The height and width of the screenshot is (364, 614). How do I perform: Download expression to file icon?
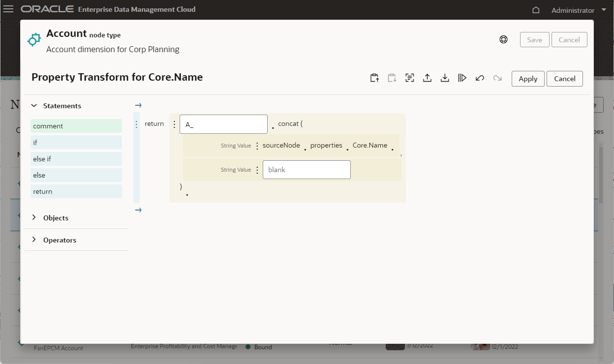click(x=445, y=78)
